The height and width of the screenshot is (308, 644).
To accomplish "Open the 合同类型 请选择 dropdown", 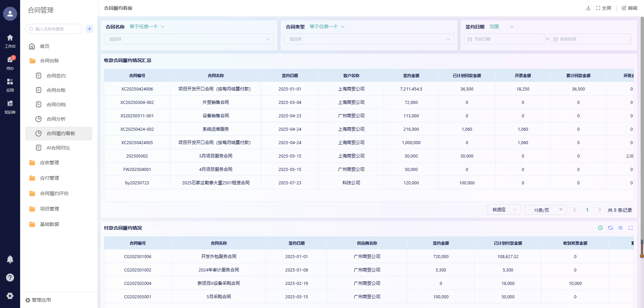I will (369, 39).
